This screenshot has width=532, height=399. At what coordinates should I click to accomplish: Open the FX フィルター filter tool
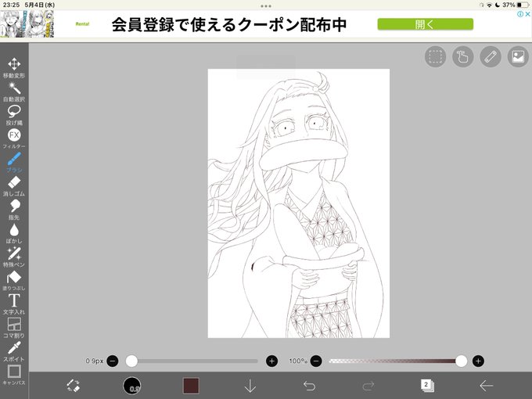pos(14,138)
